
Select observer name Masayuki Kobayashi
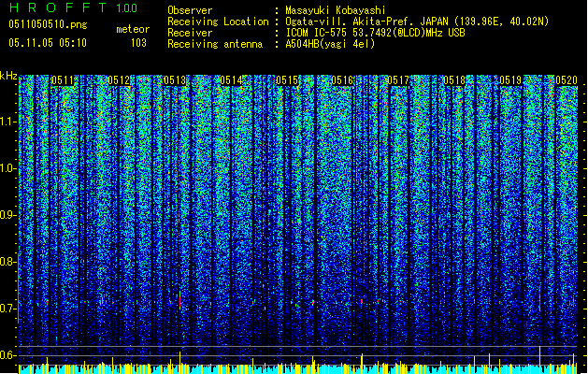point(336,10)
